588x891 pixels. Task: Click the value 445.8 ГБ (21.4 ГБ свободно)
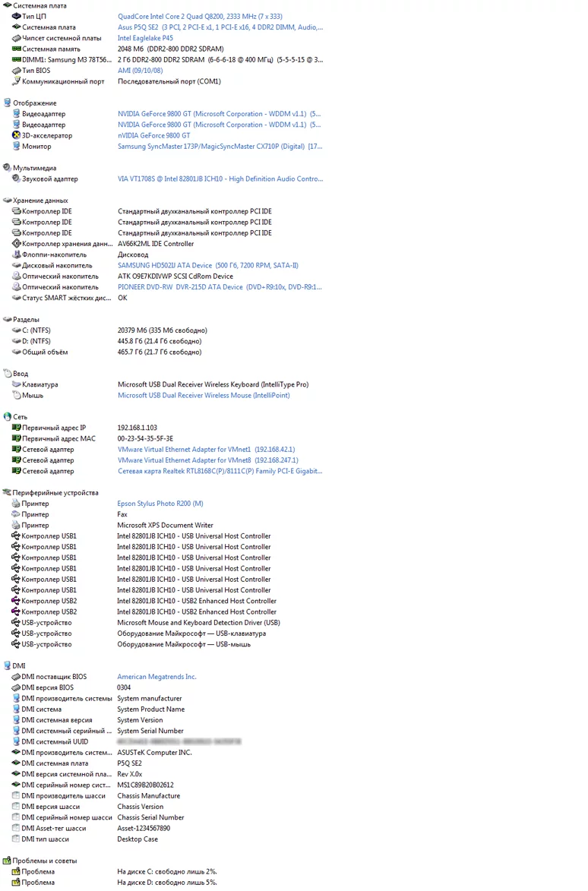click(160, 341)
